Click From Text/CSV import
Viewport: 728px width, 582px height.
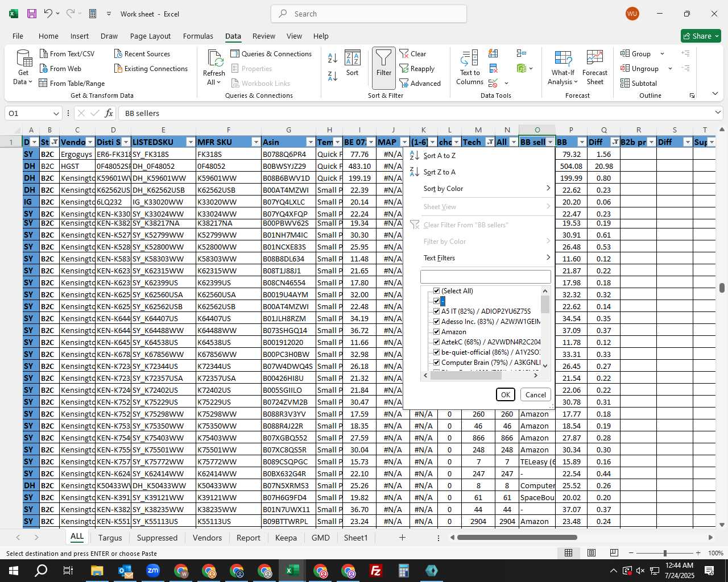pyautogui.click(x=67, y=53)
